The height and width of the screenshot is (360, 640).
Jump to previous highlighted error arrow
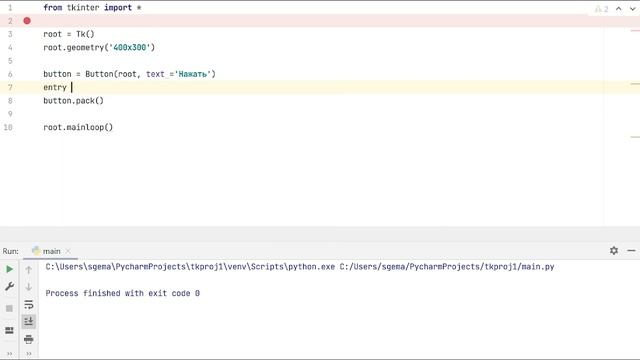(619, 9)
